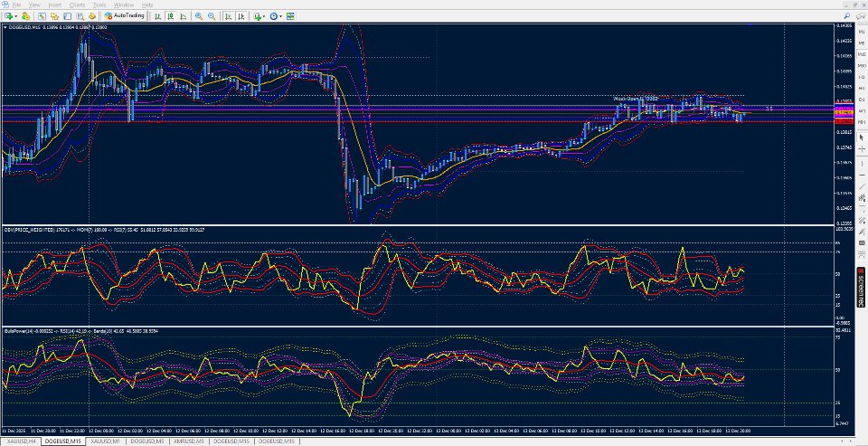Open the Templates icon
This screenshot has width=868, height=446.
[290, 16]
